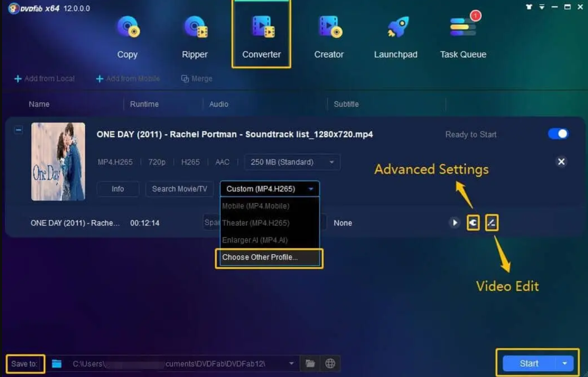The image size is (588, 377).
Task: Open Advanced Settings wrench icon
Action: [x=473, y=223]
